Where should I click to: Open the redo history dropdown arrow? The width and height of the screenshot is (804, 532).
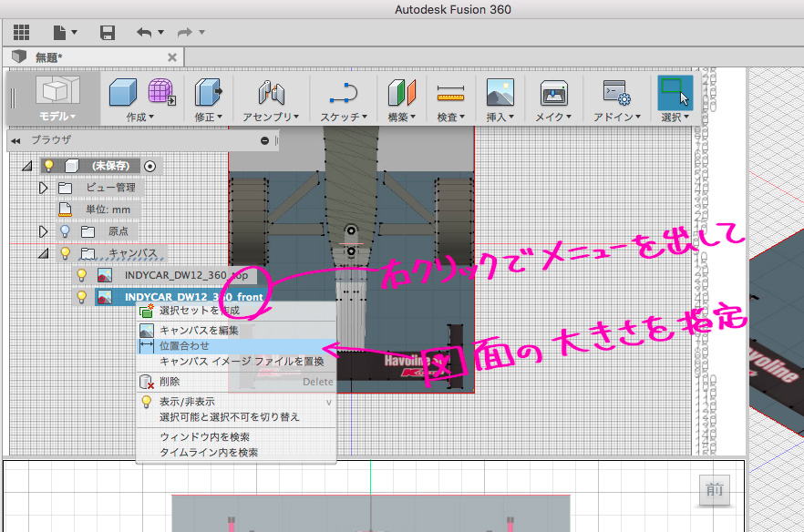coord(201,32)
